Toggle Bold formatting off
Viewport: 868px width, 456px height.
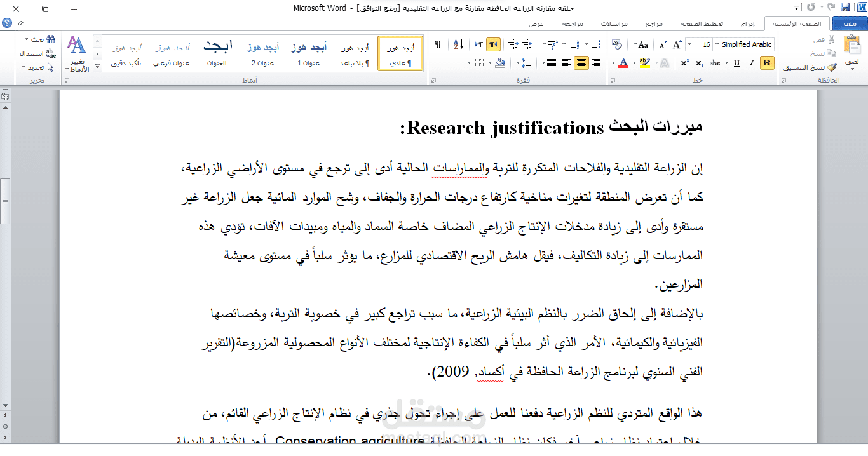[x=767, y=63]
